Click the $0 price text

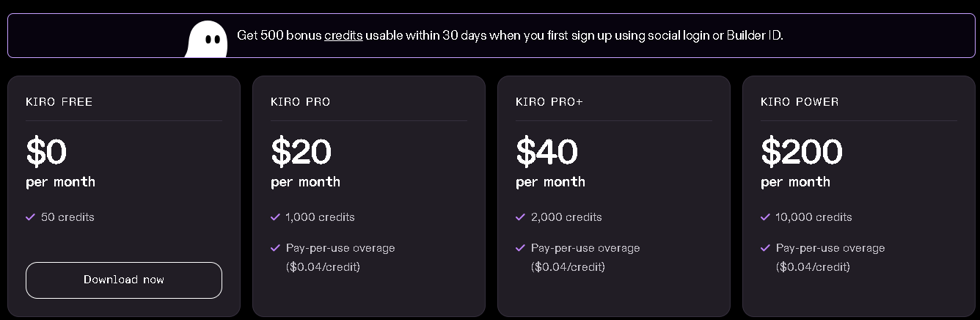click(x=46, y=152)
